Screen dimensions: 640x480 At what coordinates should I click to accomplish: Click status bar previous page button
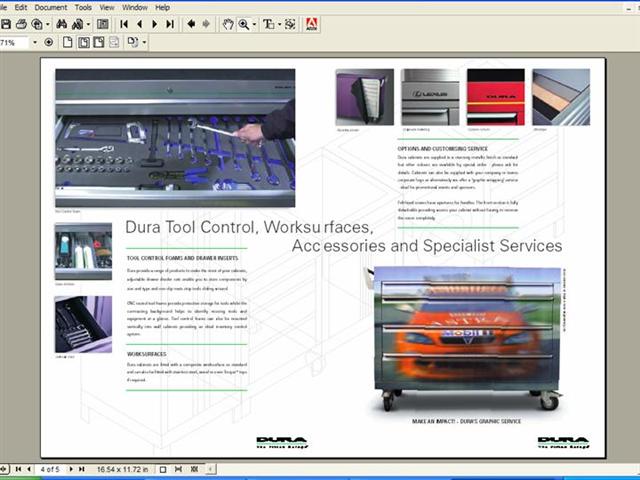pos(29,469)
